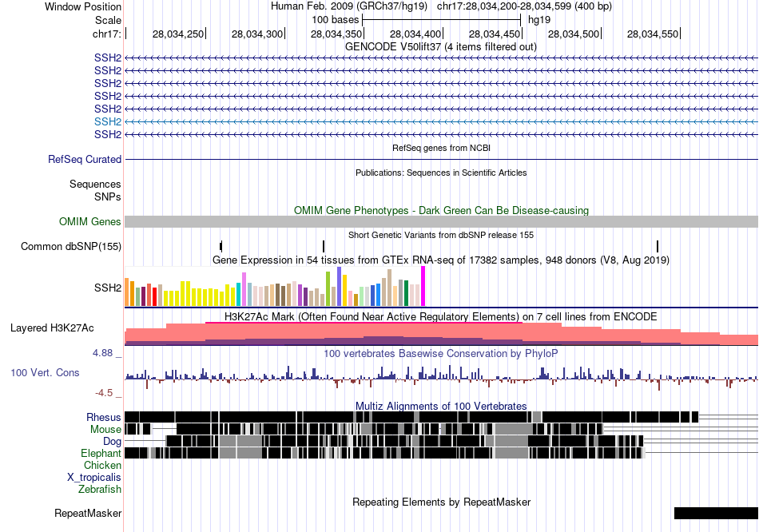Select the Mouse alignment species label
Image resolution: width=759 pixels, height=532 pixels.
(105, 430)
